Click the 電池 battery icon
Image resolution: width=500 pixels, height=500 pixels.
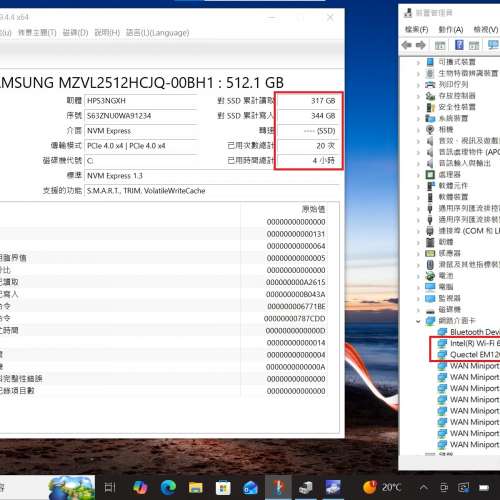click(430, 276)
